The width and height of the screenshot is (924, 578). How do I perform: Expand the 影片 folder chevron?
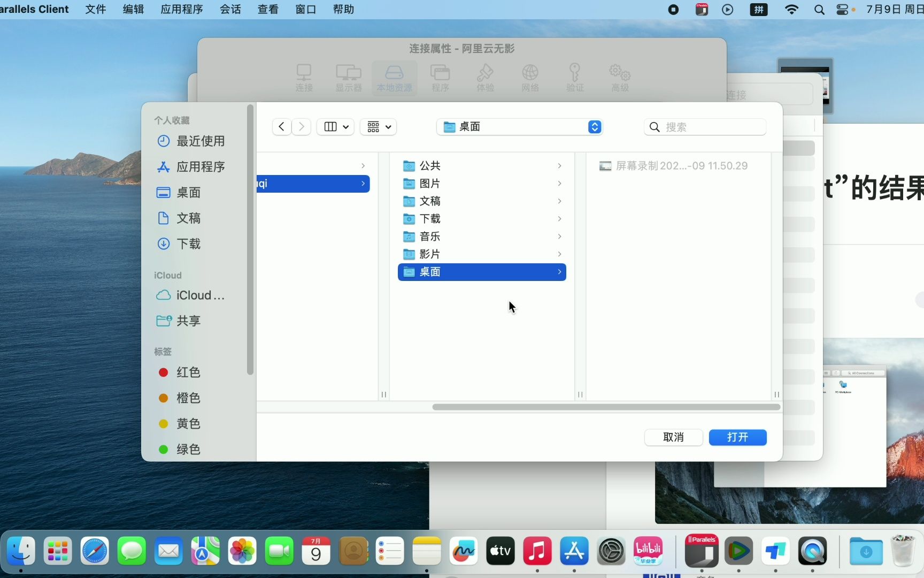pos(559,254)
